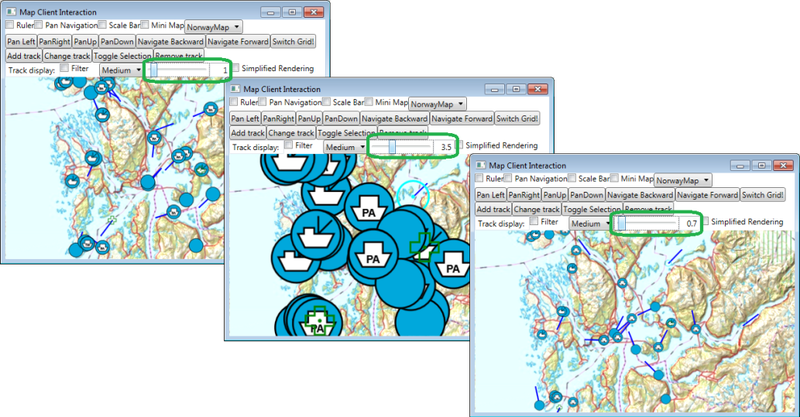The height and width of the screenshot is (417, 800).
Task: Click the app icon in the slider-value-3.5 window title bar
Action: click(x=235, y=88)
